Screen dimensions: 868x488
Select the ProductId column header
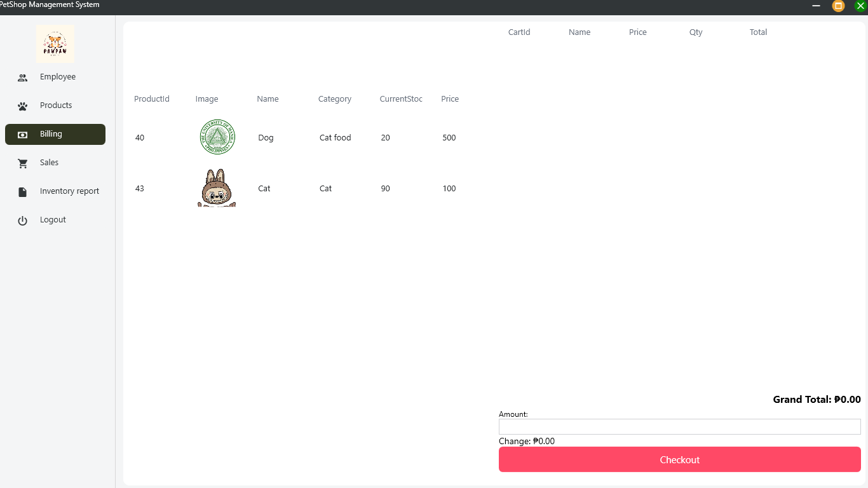click(152, 98)
